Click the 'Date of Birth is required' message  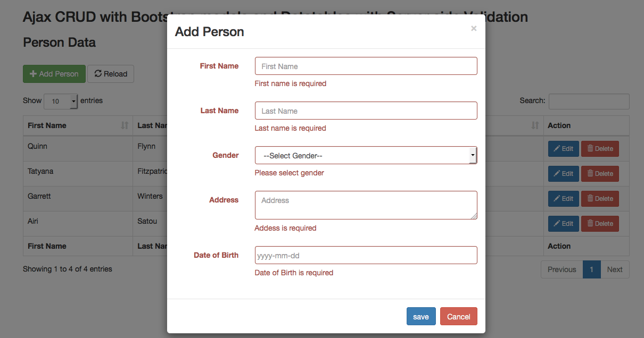pyautogui.click(x=294, y=273)
